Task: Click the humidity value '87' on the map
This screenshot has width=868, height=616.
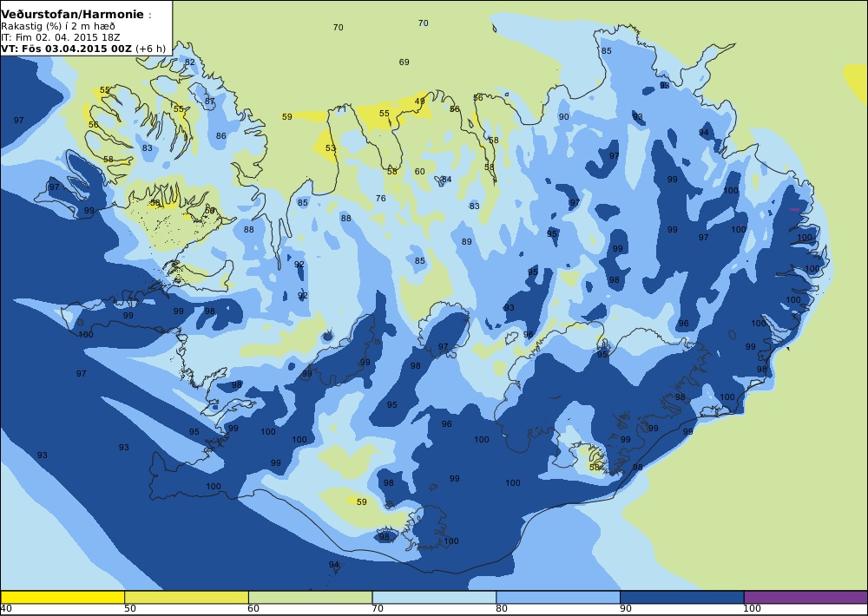Action: click(x=209, y=102)
